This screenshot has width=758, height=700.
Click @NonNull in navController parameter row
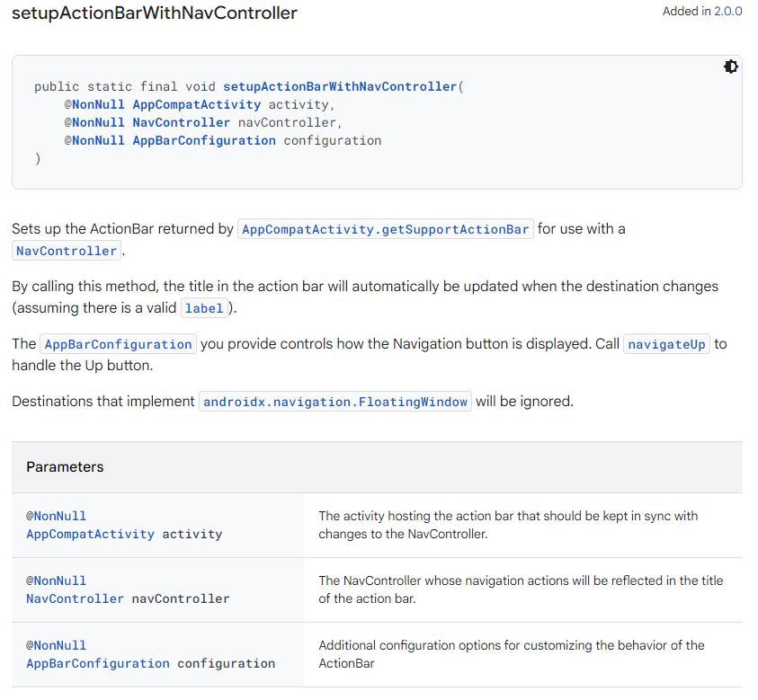coord(56,580)
